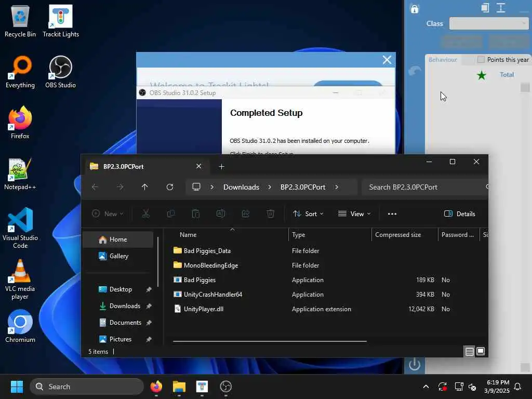This screenshot has height=399, width=532.
Task: Select the Notepad++ desktop shortcut
Action: click(x=20, y=174)
